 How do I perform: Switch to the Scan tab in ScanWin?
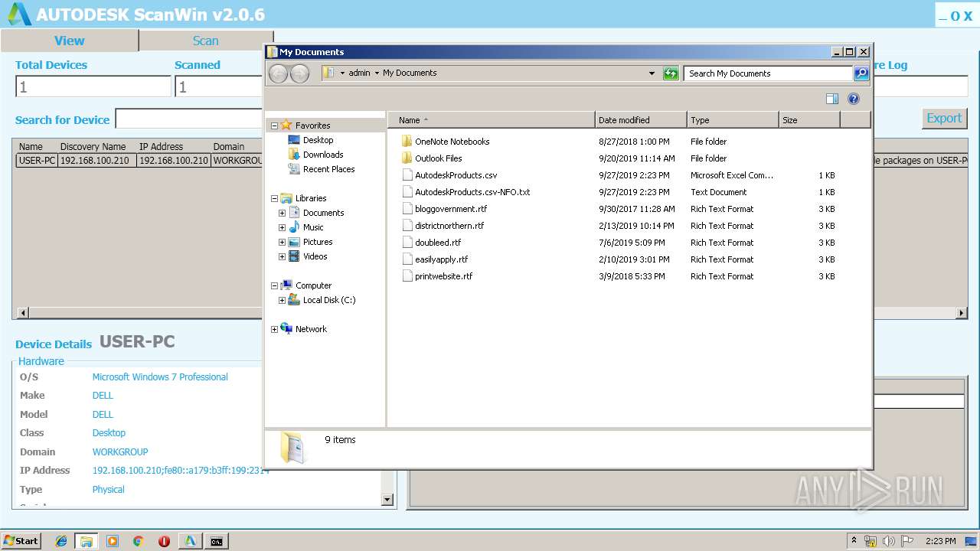(x=205, y=41)
